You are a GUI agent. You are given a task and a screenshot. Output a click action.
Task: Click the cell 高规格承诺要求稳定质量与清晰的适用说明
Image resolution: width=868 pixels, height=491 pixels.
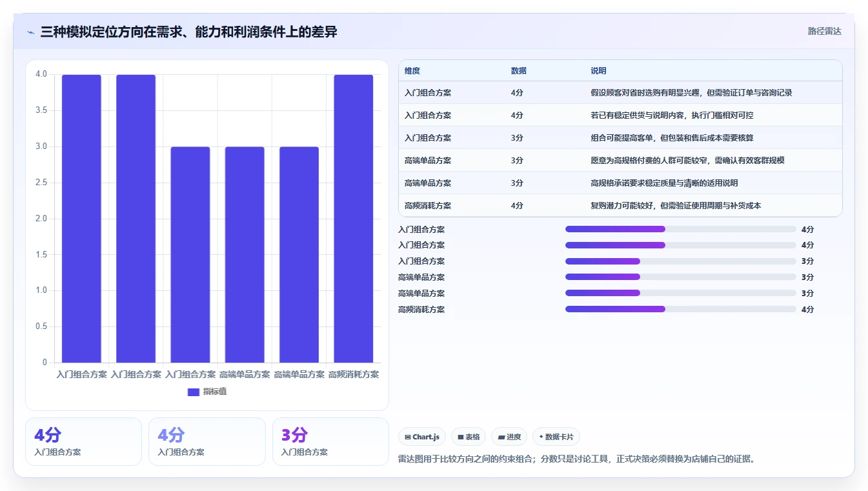click(x=664, y=183)
